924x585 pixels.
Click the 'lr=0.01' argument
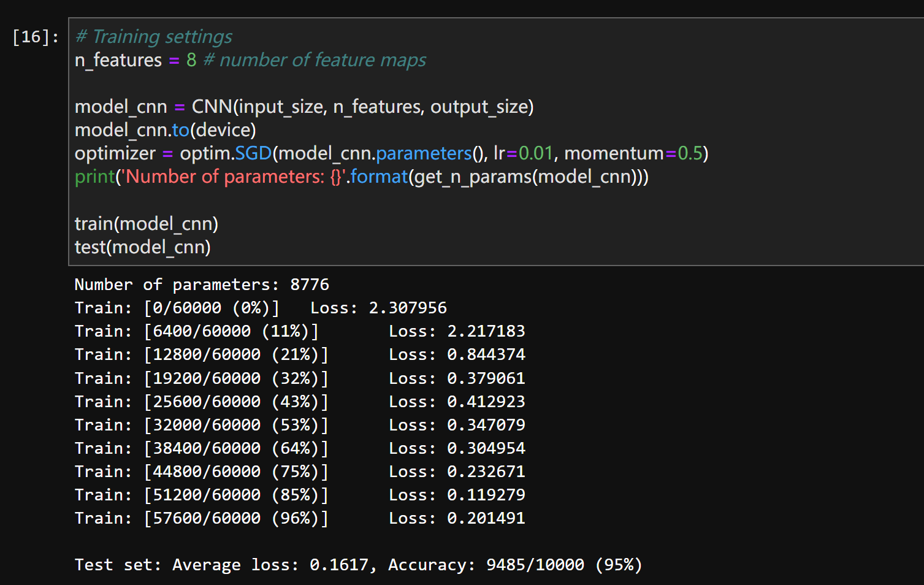coord(524,153)
